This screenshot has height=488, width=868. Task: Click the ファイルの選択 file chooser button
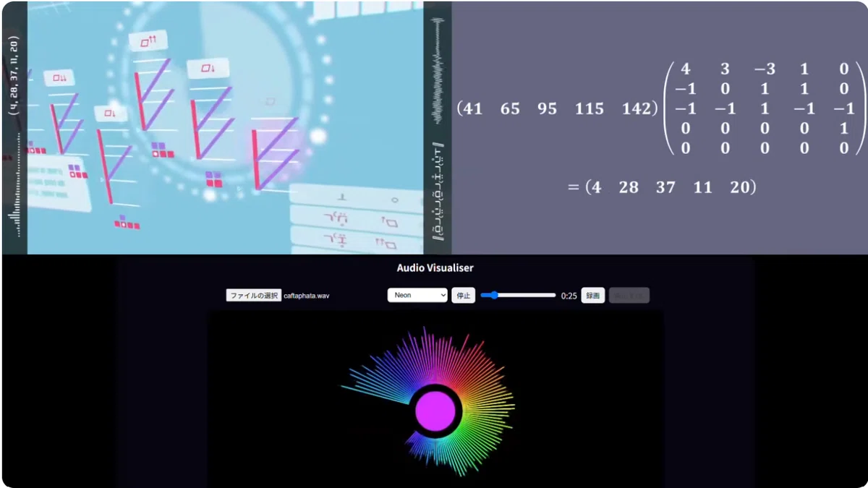point(254,295)
